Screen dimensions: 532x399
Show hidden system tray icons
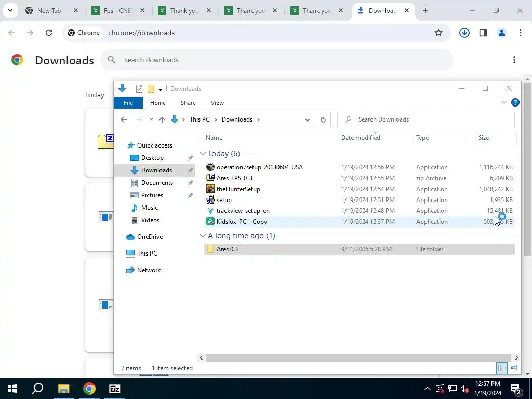[427, 389]
